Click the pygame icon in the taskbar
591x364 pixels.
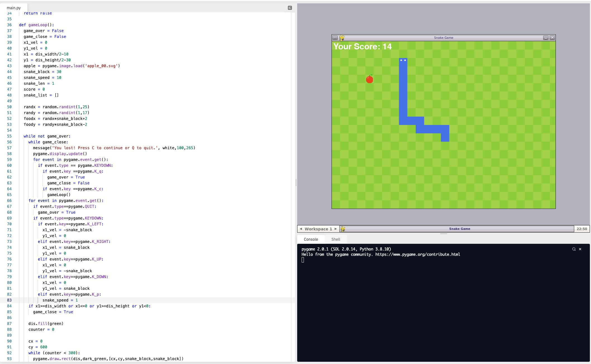(343, 229)
